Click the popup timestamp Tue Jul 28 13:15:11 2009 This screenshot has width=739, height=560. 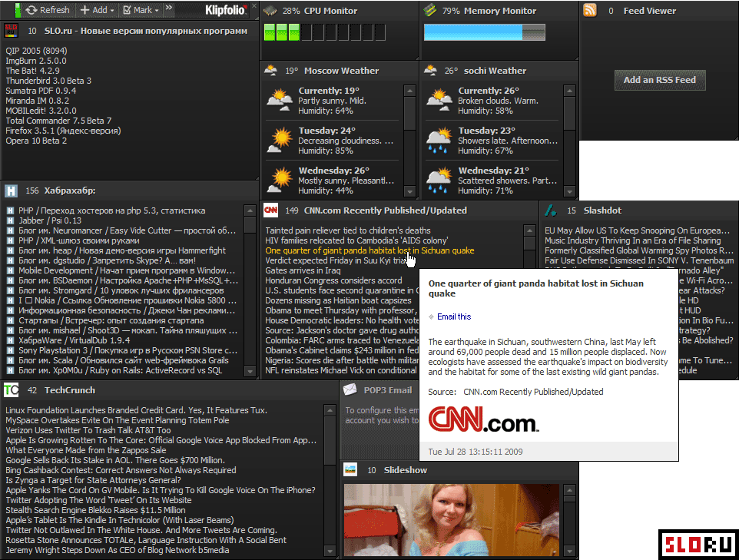pyautogui.click(x=475, y=452)
